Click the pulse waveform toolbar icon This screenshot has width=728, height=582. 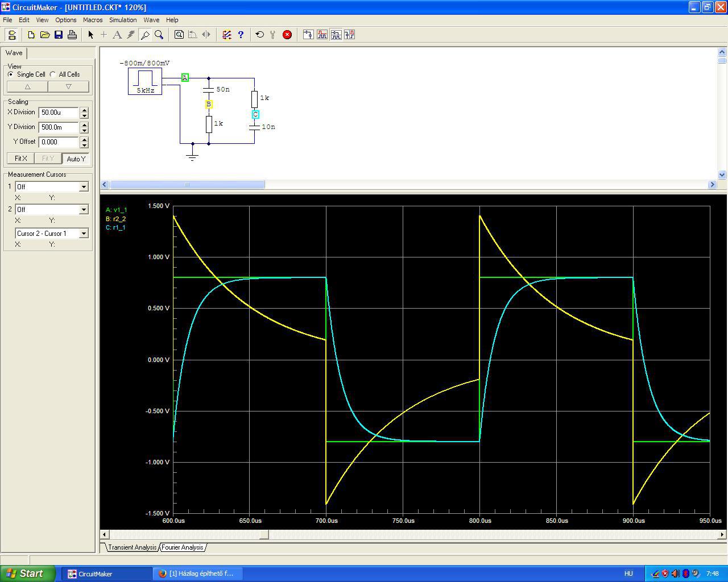tap(322, 35)
